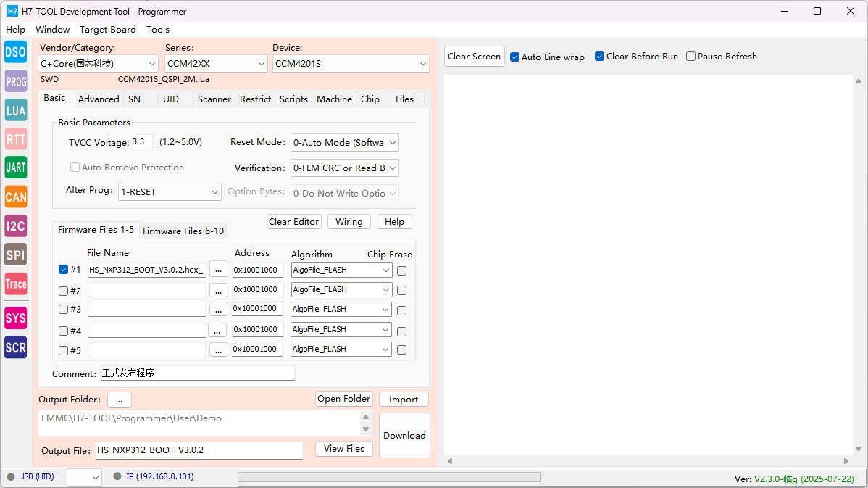This screenshot has height=488, width=868.
Task: Toggle Chip Erase for file #1
Action: [x=402, y=271]
